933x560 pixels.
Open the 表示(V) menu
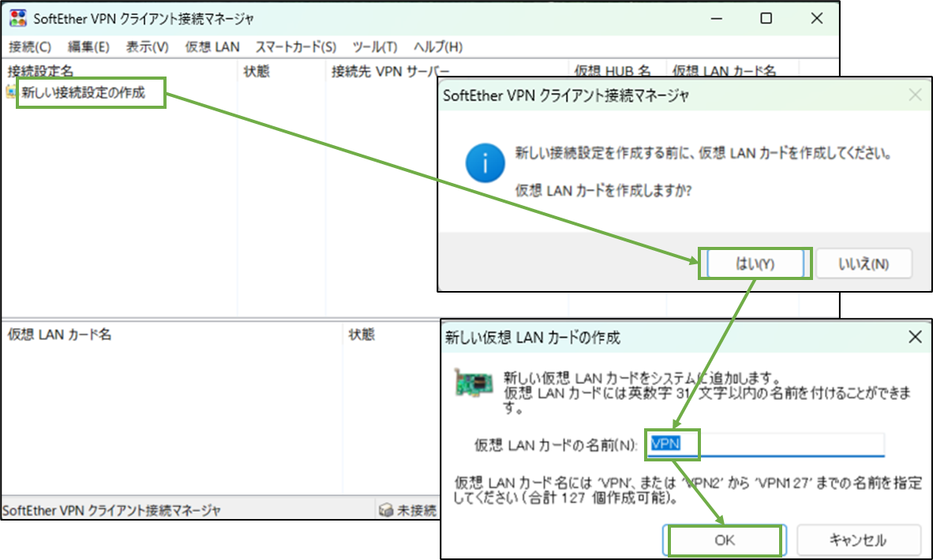click(x=147, y=47)
